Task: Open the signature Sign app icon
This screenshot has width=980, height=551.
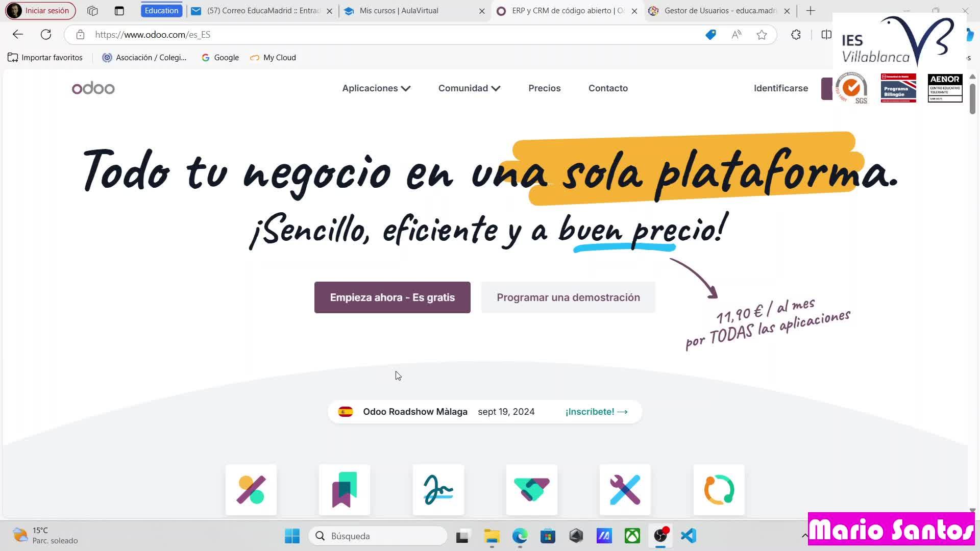Action: point(438,490)
